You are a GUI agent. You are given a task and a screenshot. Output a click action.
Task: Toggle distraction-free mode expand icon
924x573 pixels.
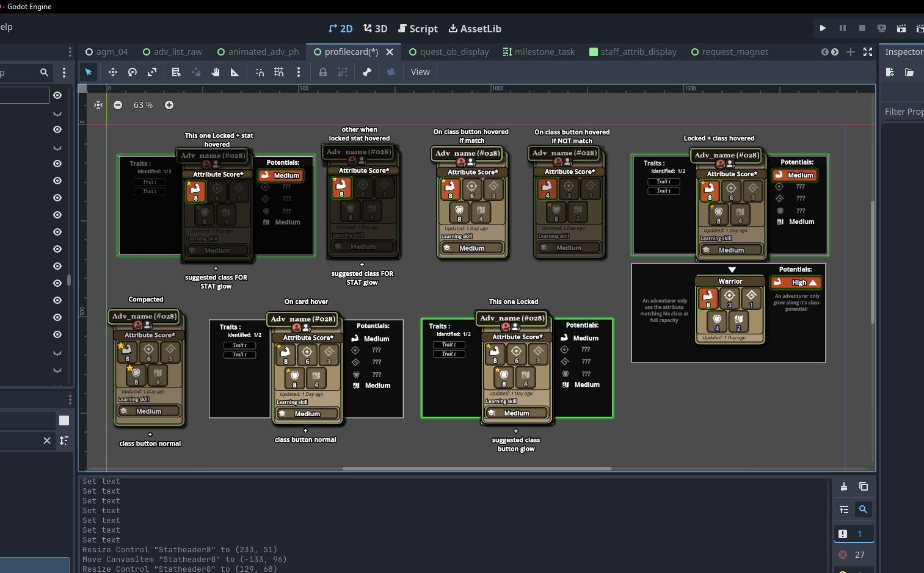click(x=868, y=52)
